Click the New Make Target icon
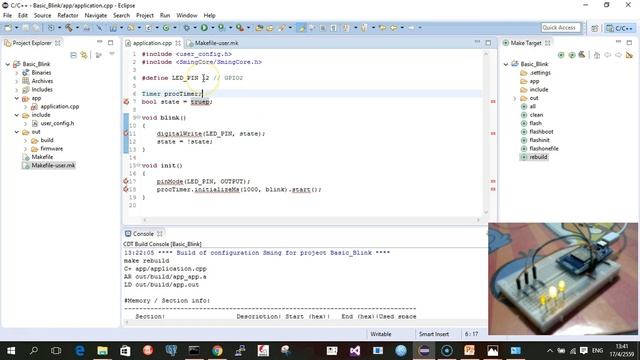 click(x=561, y=55)
